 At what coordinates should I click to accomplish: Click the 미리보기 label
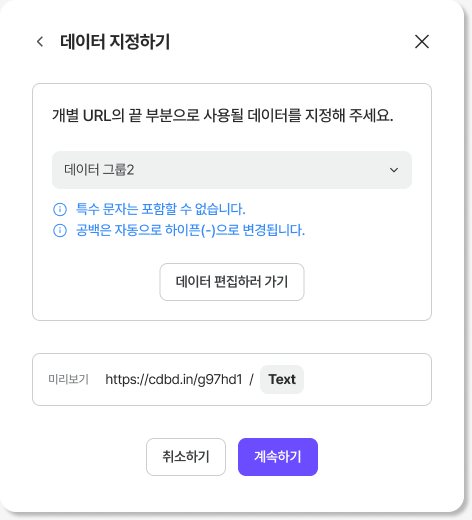click(x=68, y=379)
